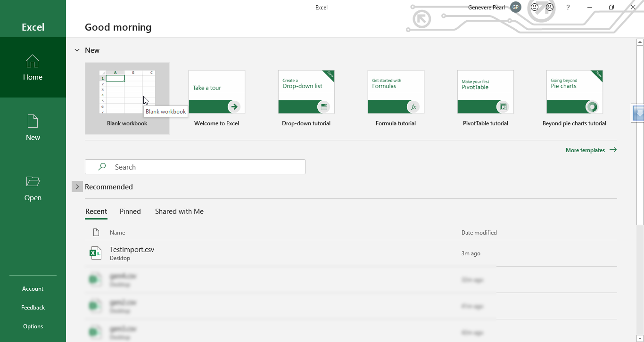
Task: Click the More templates arrow
Action: 613,150
